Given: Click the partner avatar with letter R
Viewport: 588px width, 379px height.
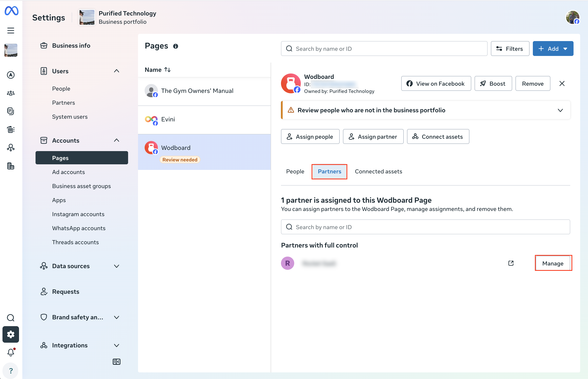Looking at the screenshot, I should coord(287,263).
